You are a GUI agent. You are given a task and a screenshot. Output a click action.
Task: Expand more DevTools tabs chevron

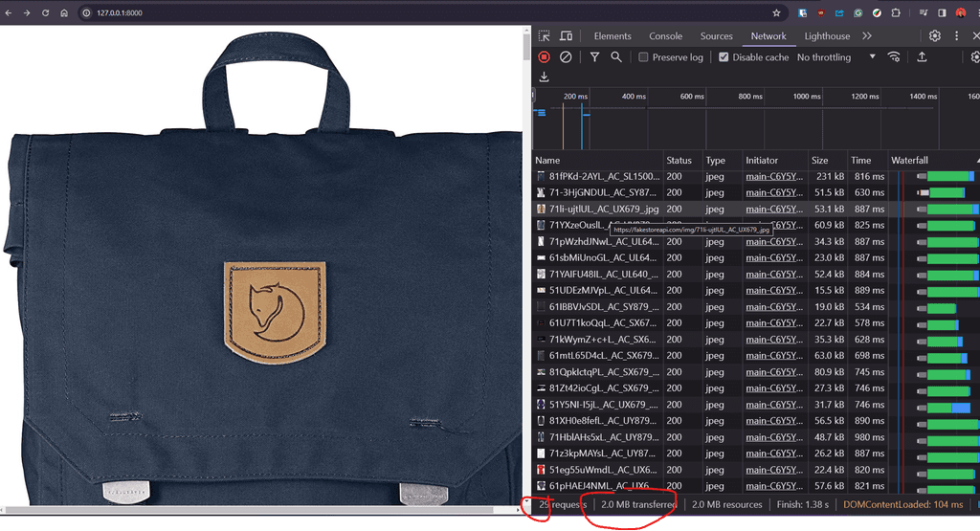tap(867, 36)
